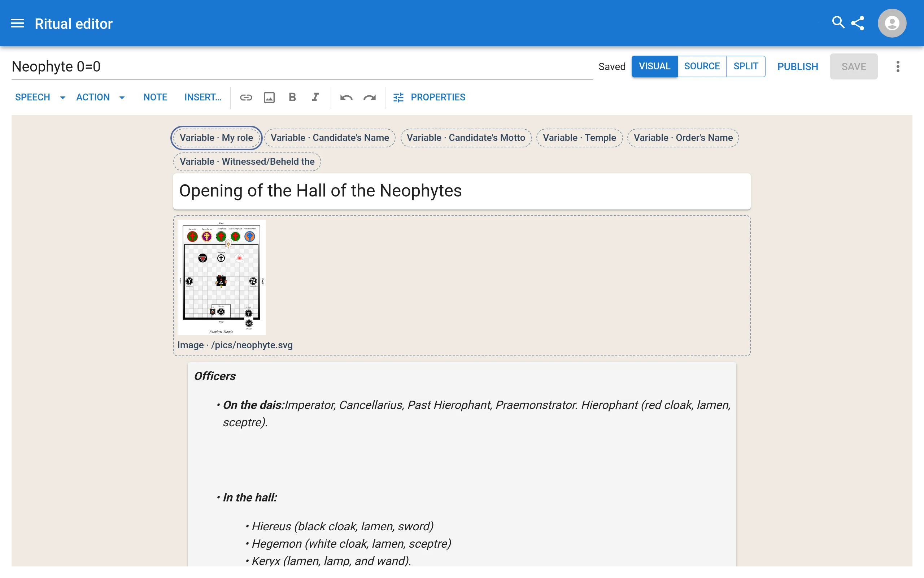The height and width of the screenshot is (578, 924).
Task: Open the three-dot more options menu
Action: 898,66
